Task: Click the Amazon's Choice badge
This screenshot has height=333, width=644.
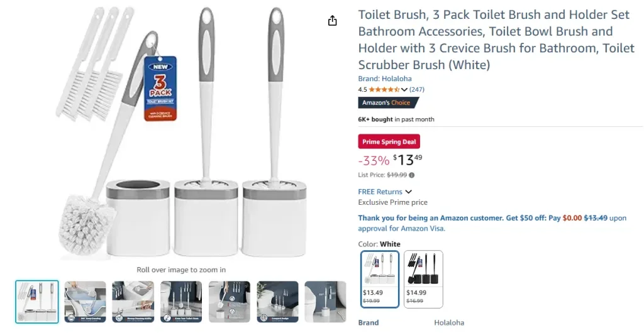Action: 387,103
